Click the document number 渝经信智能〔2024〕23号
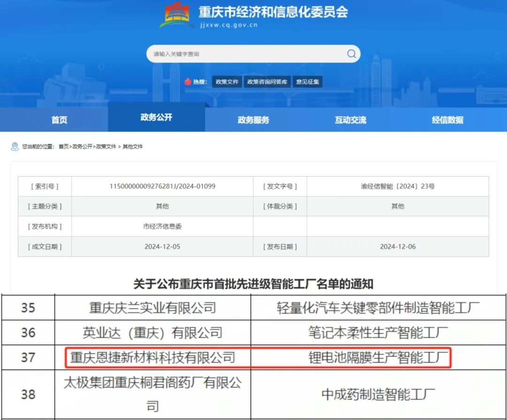Screen dimensions: 507x420 pyautogui.click(x=398, y=187)
